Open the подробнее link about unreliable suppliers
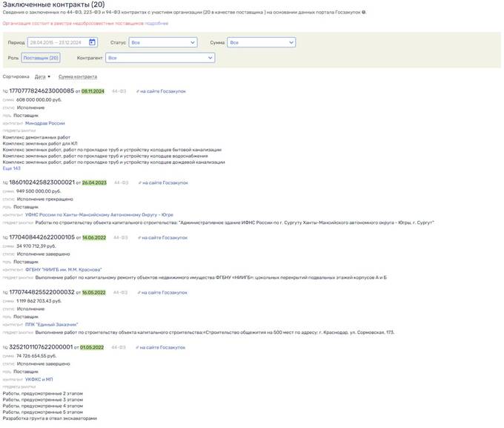The width and height of the screenshot is (504, 428). coord(156,23)
